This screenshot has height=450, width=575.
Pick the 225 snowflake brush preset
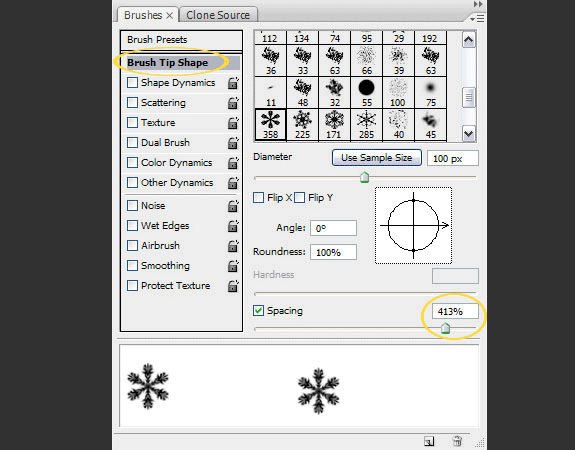coord(303,125)
